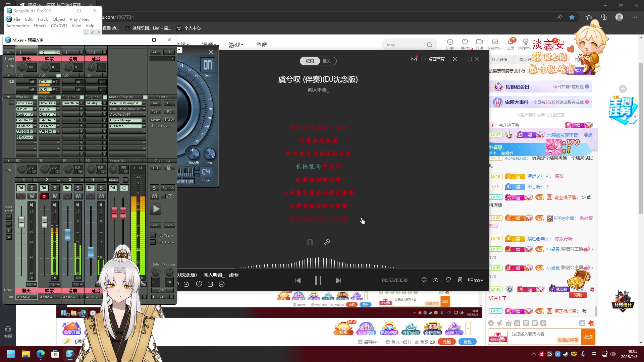Enable the hide Master checkbox

(153, 242)
